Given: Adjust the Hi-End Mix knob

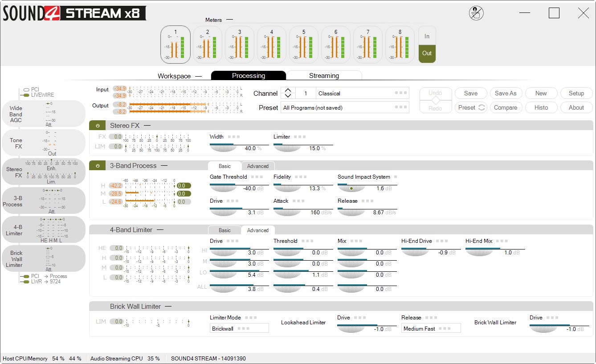Looking at the screenshot, I should pyautogui.click(x=479, y=252).
